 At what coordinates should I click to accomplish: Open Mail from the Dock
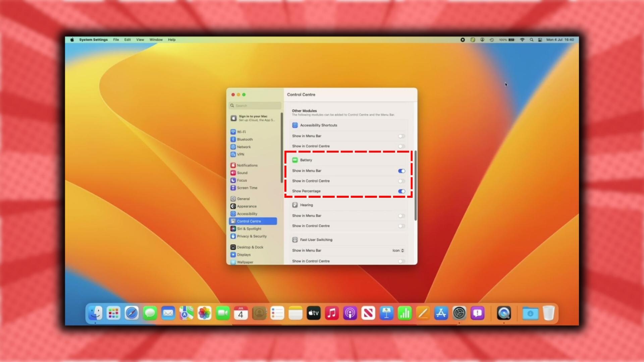tap(168, 313)
